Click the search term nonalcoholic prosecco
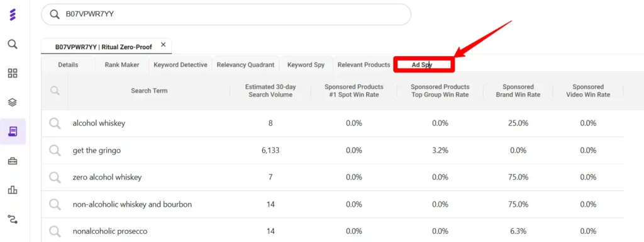The height and width of the screenshot is (242, 644). [110, 231]
